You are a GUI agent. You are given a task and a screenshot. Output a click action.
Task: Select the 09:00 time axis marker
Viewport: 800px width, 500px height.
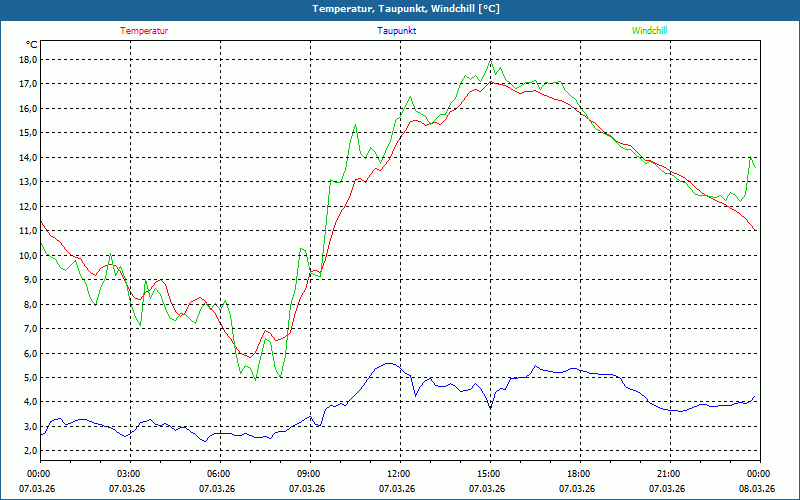[309, 474]
